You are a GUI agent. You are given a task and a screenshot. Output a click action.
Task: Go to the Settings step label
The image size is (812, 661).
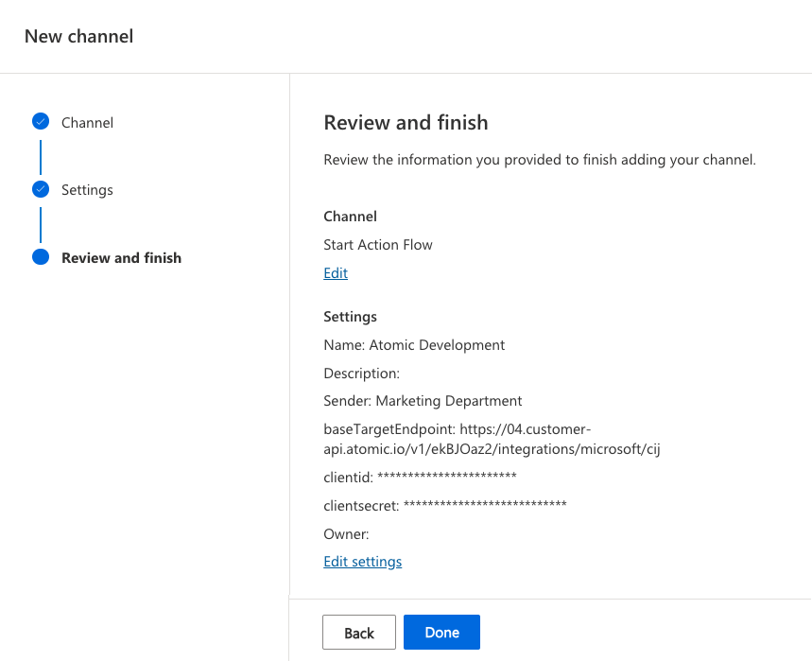point(87,190)
